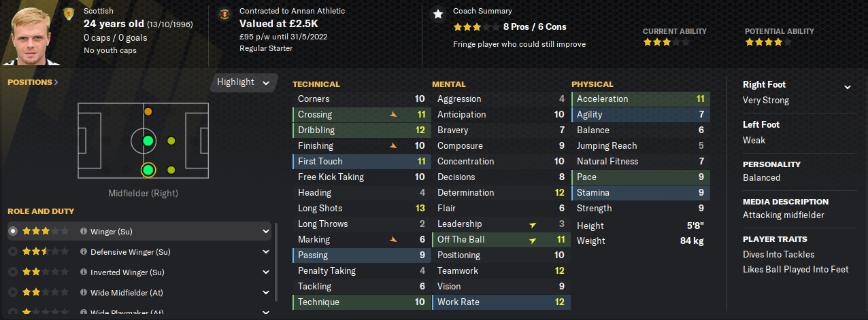Click the orange arrow next to Crossing
Screen dimensions: 868x320
393,115
